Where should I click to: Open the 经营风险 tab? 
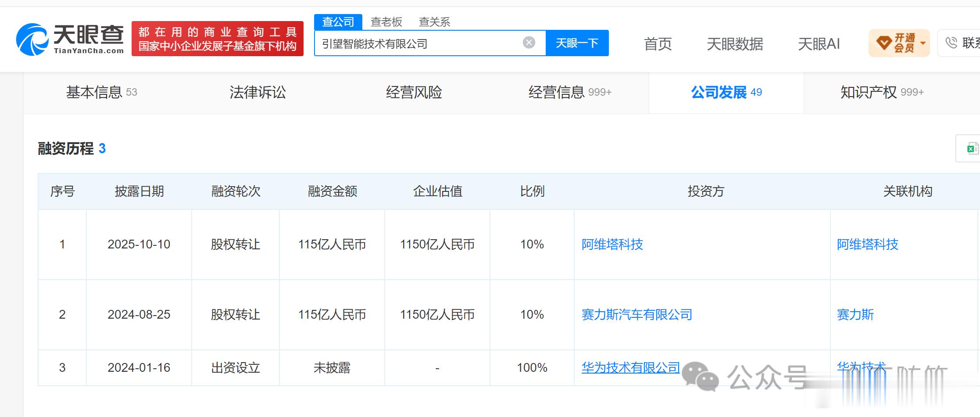coord(414,92)
